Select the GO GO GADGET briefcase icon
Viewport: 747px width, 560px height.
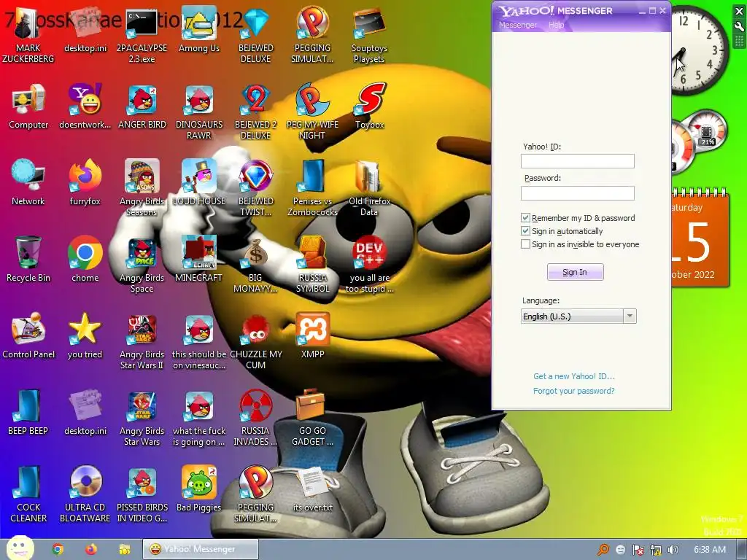312,417
